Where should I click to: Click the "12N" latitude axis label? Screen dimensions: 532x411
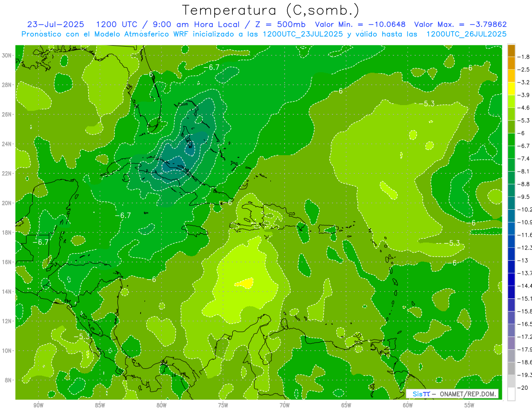click(x=7, y=321)
